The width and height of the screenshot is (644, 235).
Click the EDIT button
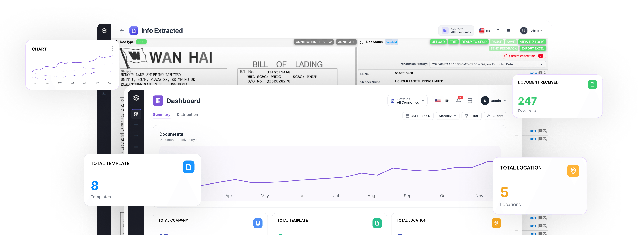453,42
